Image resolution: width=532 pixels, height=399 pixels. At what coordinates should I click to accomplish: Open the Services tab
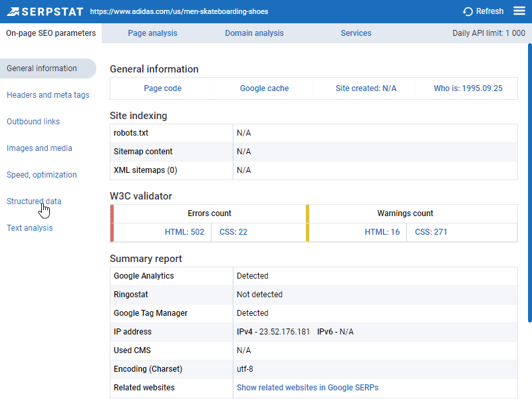356,33
